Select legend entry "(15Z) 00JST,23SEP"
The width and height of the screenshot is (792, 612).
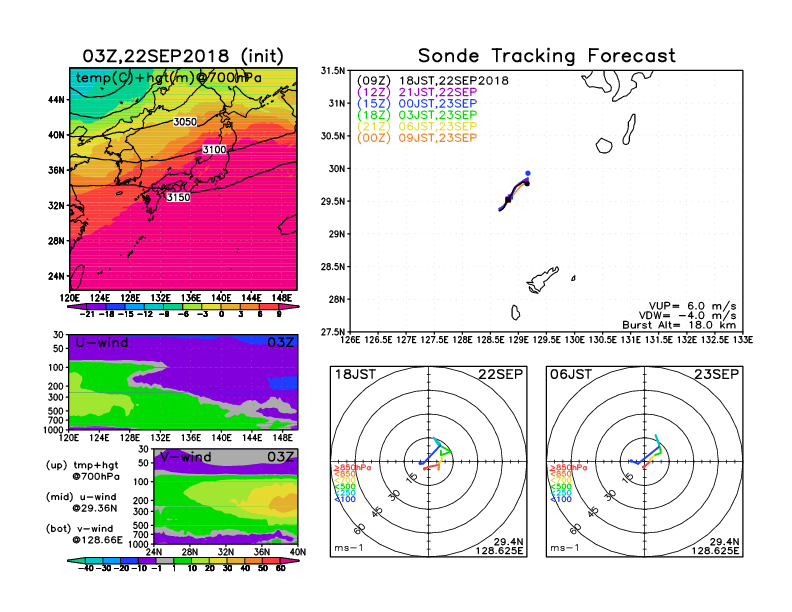pos(417,104)
